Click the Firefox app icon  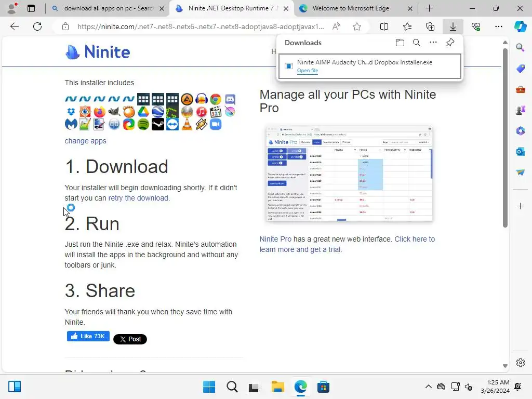coord(100,112)
